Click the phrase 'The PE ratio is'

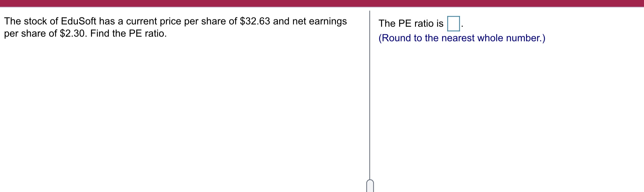pos(410,23)
